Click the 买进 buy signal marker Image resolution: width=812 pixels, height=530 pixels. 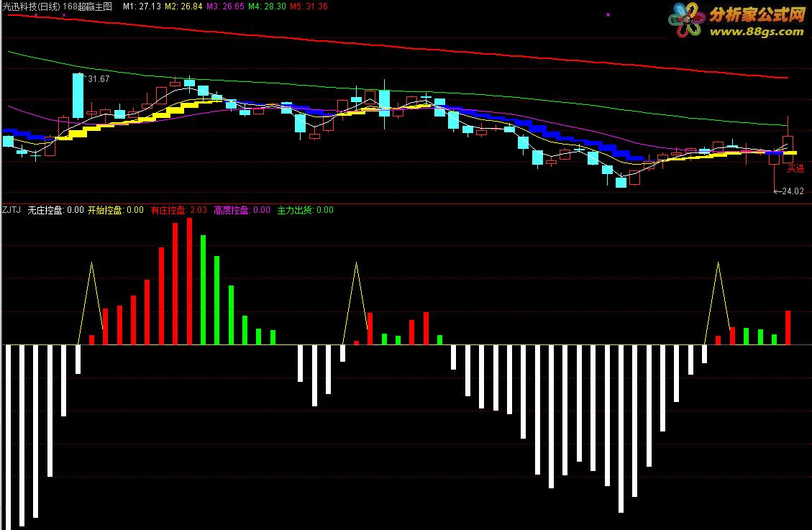point(795,169)
